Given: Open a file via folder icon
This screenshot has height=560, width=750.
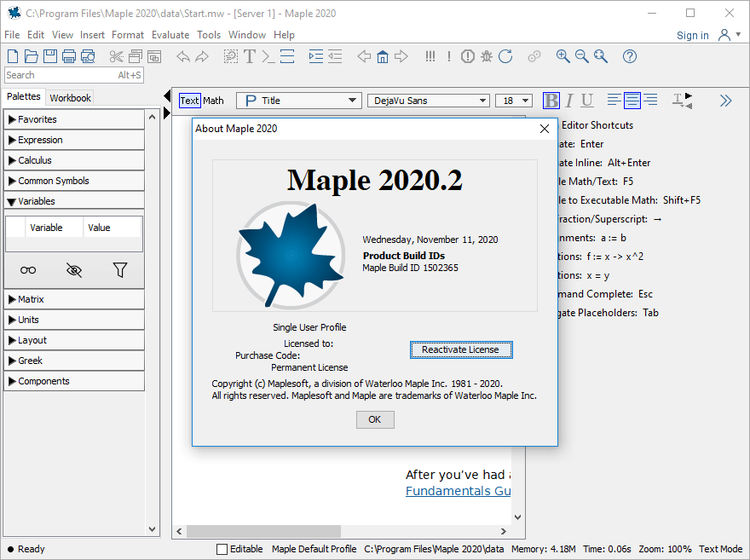Looking at the screenshot, I should pos(31,56).
